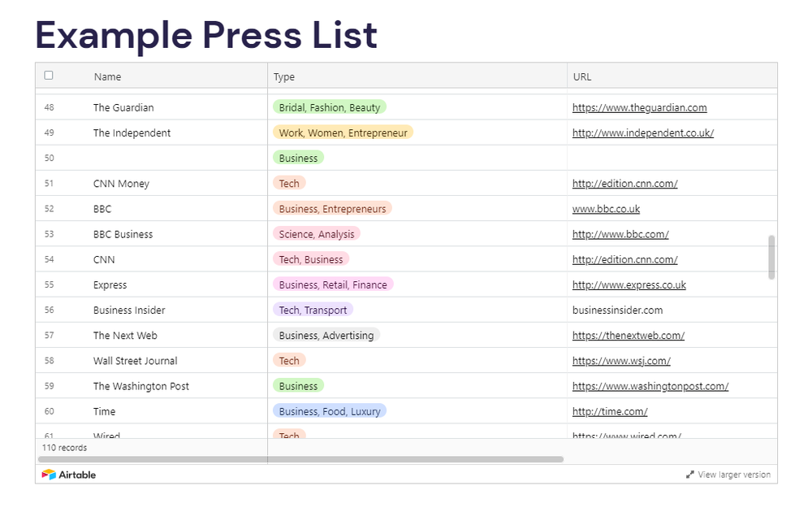812x512 pixels.
Task: Click row number 50
Action: (50, 158)
